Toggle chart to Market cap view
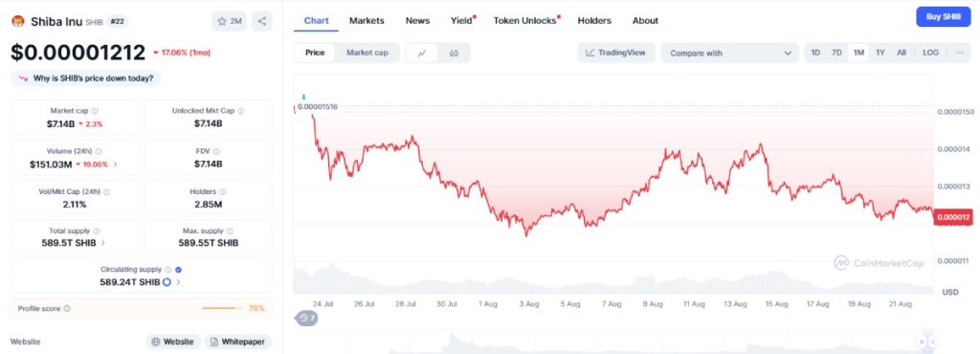This screenshot has width=980, height=354. (x=367, y=53)
